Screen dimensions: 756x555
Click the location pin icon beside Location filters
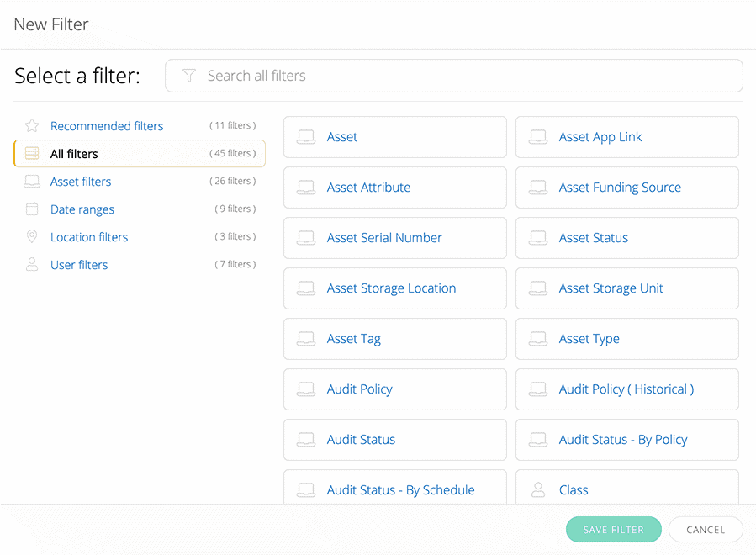tap(31, 236)
